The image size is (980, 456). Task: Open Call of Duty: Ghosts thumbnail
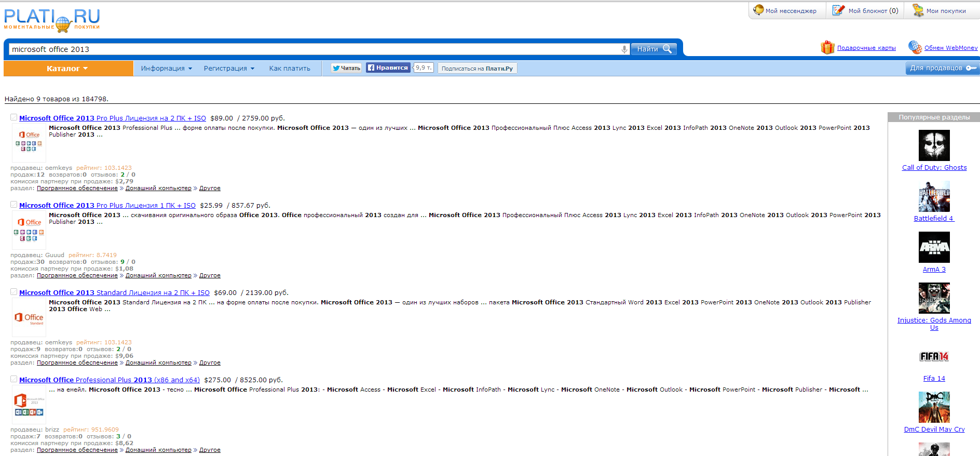pos(934,145)
